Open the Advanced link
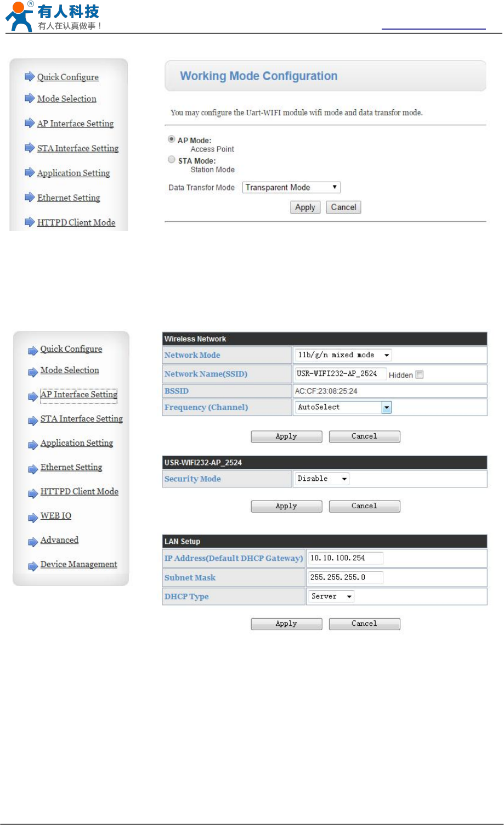The image size is (504, 825). (59, 540)
